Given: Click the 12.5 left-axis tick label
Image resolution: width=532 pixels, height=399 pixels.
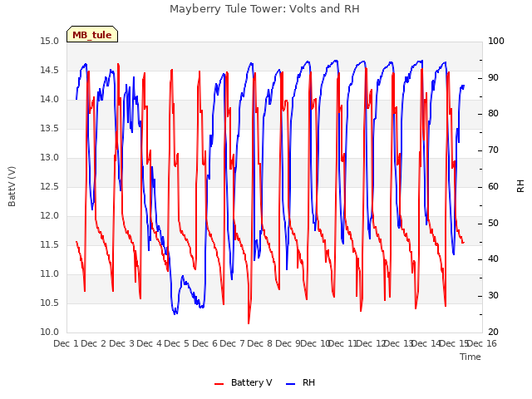Looking at the screenshot, I should (49, 187).
